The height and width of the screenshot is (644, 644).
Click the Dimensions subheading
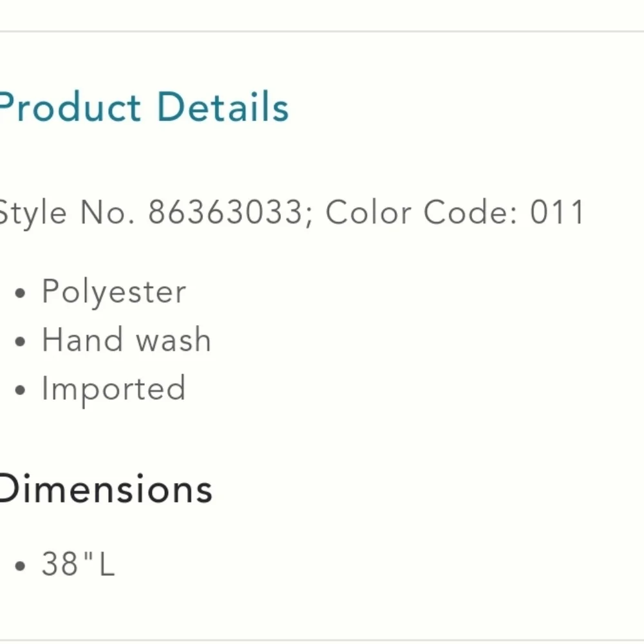pyautogui.click(x=105, y=489)
